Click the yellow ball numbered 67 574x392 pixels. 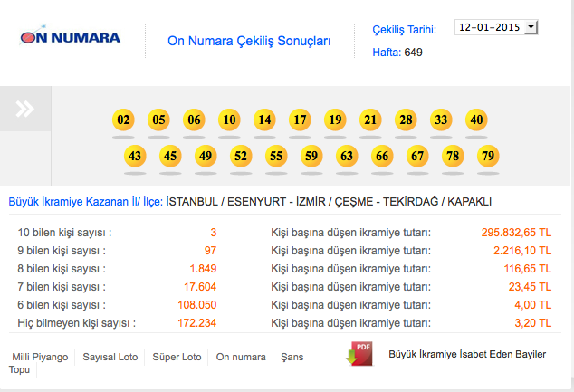pyautogui.click(x=417, y=156)
